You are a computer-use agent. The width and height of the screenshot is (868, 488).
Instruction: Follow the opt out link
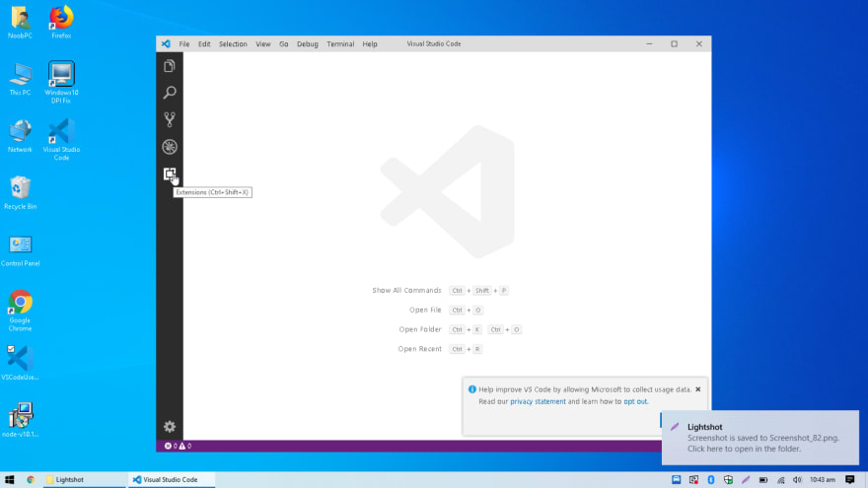click(x=635, y=401)
